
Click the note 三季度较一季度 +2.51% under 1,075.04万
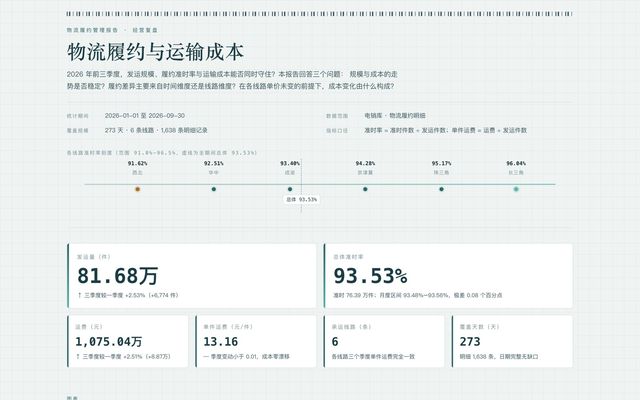[x=123, y=357]
